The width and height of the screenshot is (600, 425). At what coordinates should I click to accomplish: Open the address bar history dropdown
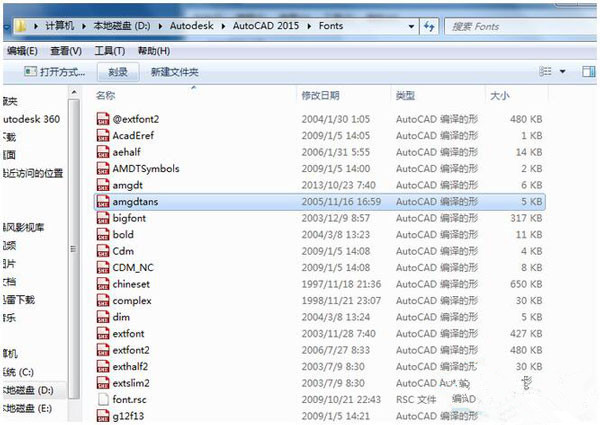(411, 26)
